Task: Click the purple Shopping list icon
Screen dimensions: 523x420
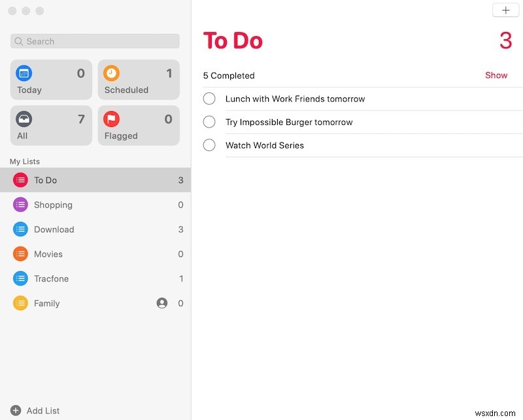Action: 20,205
